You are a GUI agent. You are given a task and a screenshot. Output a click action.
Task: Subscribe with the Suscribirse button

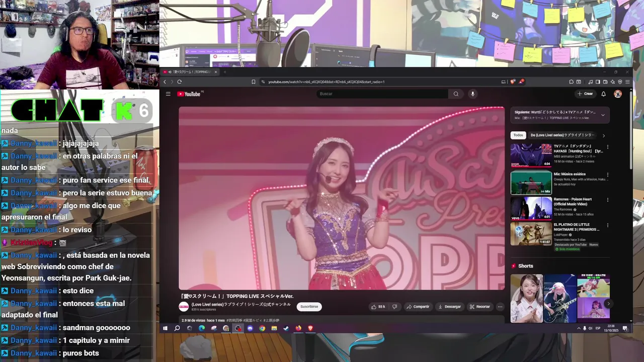tap(309, 307)
